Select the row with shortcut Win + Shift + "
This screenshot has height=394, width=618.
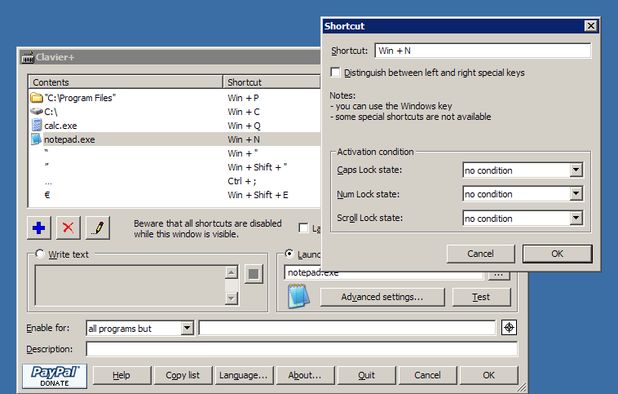[x=175, y=167]
